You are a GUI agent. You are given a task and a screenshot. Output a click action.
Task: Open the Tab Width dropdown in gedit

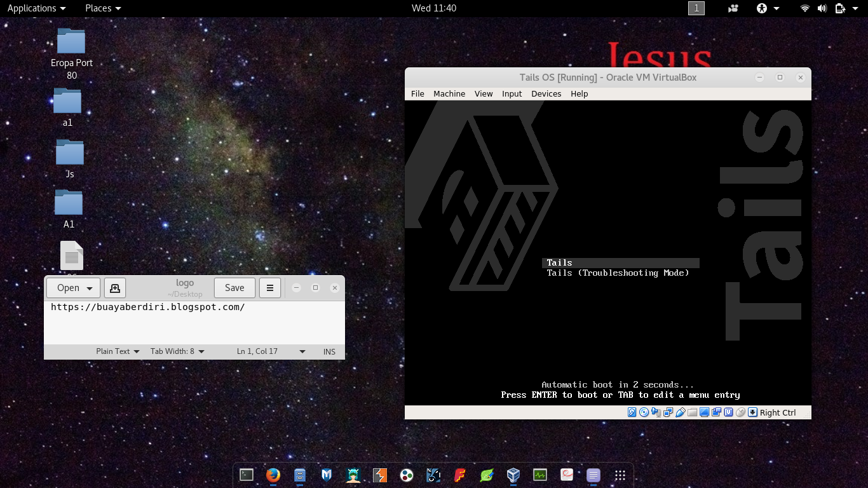click(176, 351)
